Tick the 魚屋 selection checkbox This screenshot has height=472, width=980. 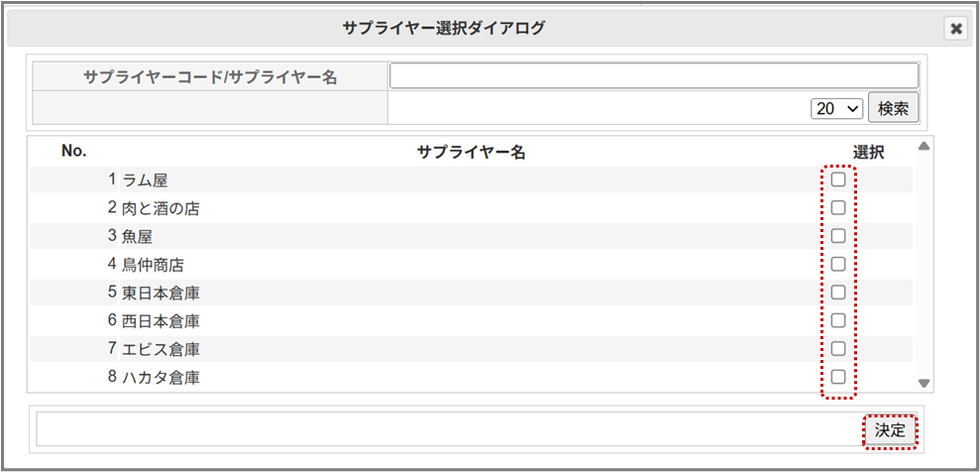pos(838,236)
